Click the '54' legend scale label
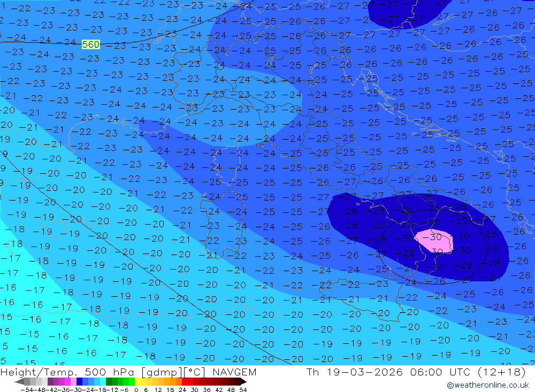Image resolution: width=535 pixels, height=392 pixels. click(x=243, y=390)
